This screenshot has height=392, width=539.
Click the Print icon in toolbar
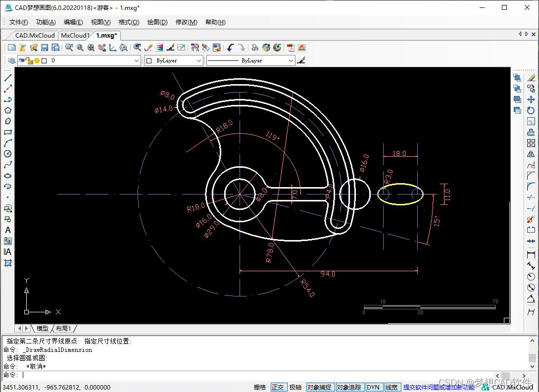click(x=255, y=48)
